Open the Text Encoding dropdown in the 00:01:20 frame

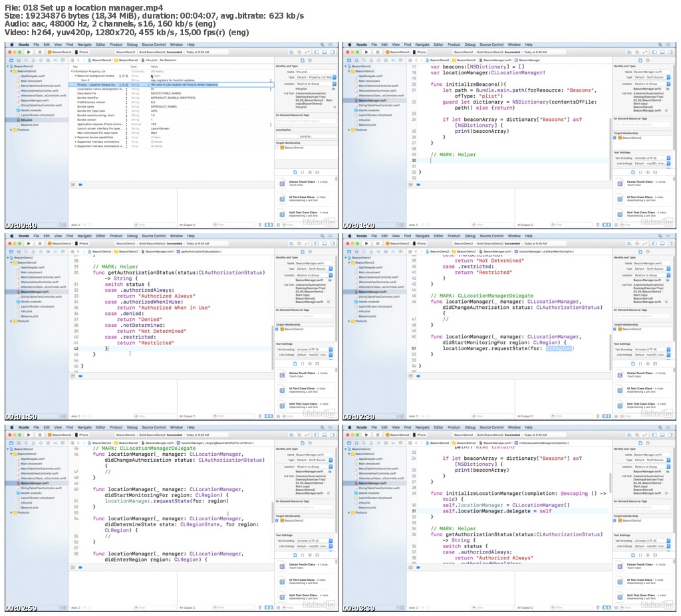coord(649,157)
